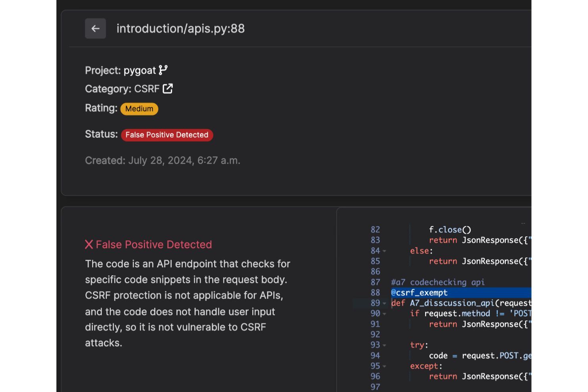588x392 pixels.
Task: Place cursor on the f.close() code line
Action: tap(450, 230)
